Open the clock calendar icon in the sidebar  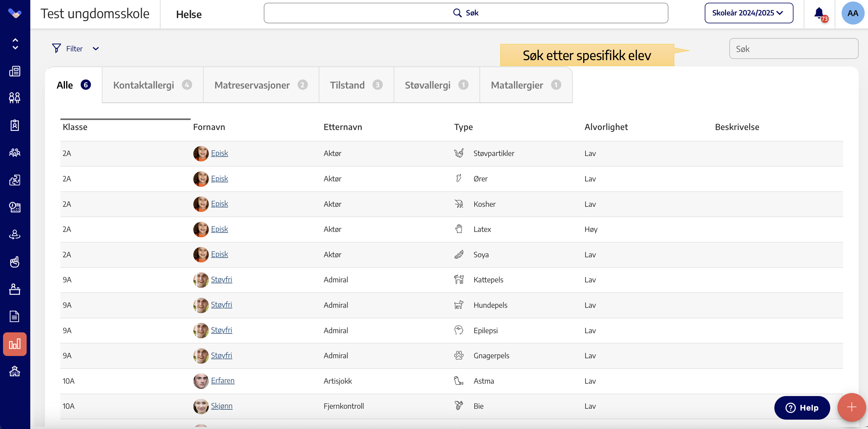coord(15,207)
